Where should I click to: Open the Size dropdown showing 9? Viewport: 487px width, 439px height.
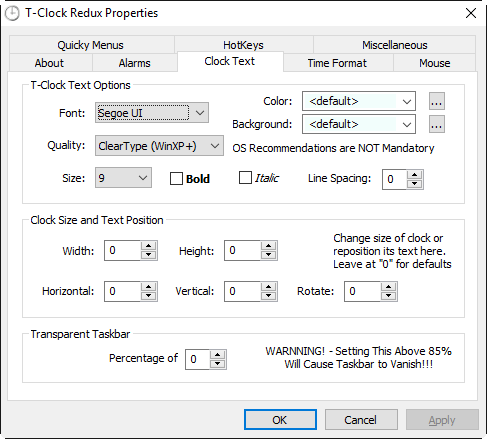coord(123,178)
